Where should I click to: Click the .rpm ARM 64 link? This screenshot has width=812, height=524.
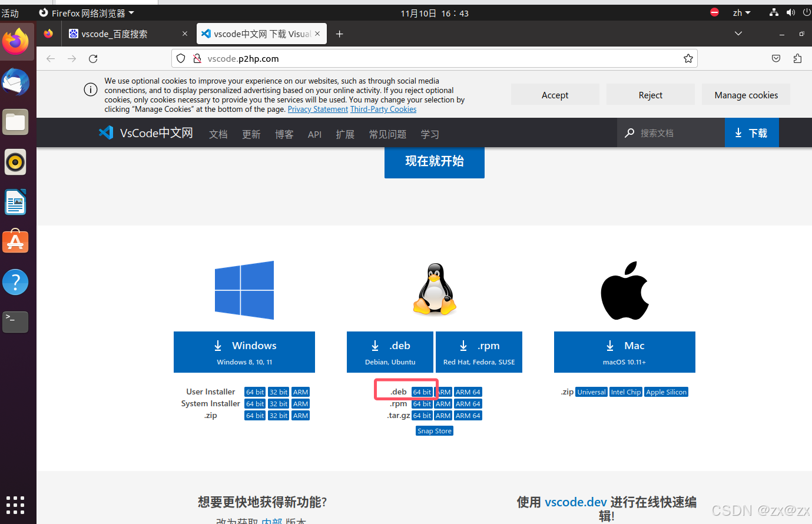pyautogui.click(x=468, y=404)
